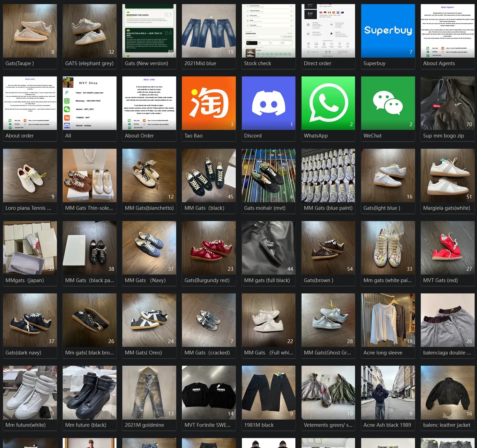Select the MM Gats(bianchetto) album cover
The width and height of the screenshot is (477, 448).
(x=149, y=175)
